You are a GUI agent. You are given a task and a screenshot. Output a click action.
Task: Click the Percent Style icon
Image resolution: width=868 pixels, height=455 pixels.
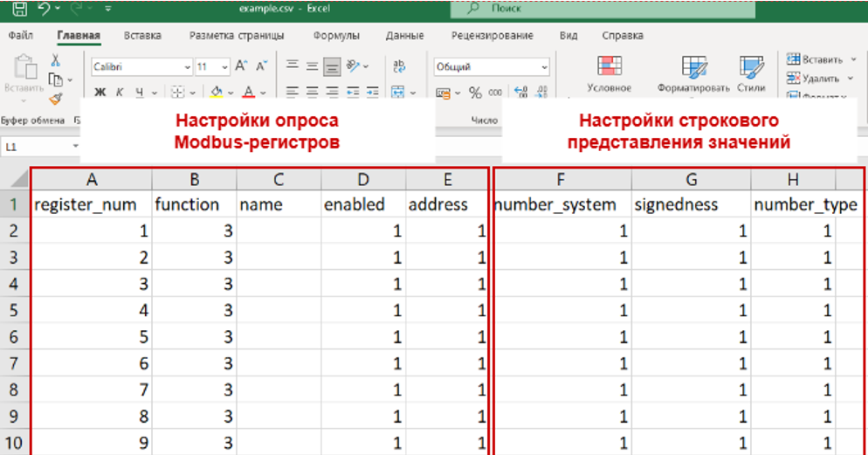tap(475, 93)
